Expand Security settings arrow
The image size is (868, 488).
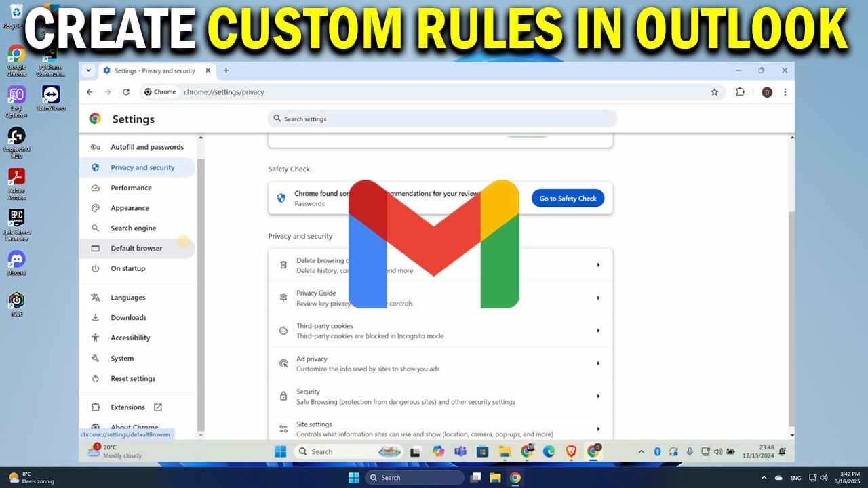[598, 396]
